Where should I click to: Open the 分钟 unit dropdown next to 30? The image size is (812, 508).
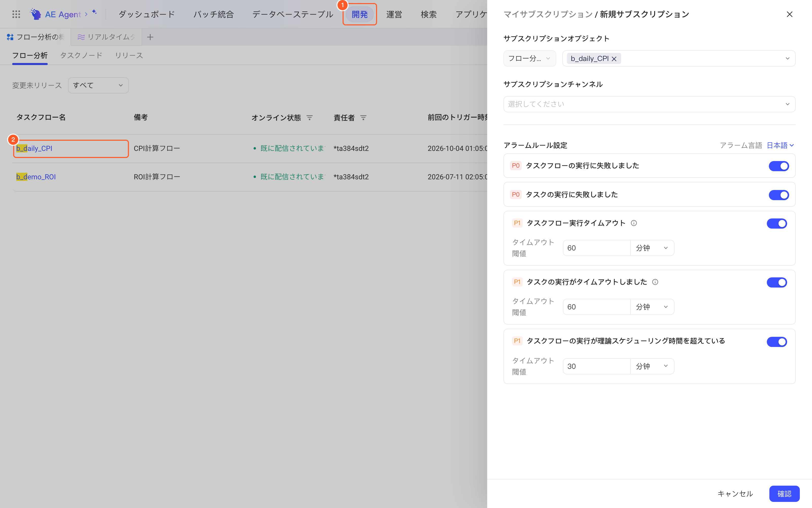(652, 366)
